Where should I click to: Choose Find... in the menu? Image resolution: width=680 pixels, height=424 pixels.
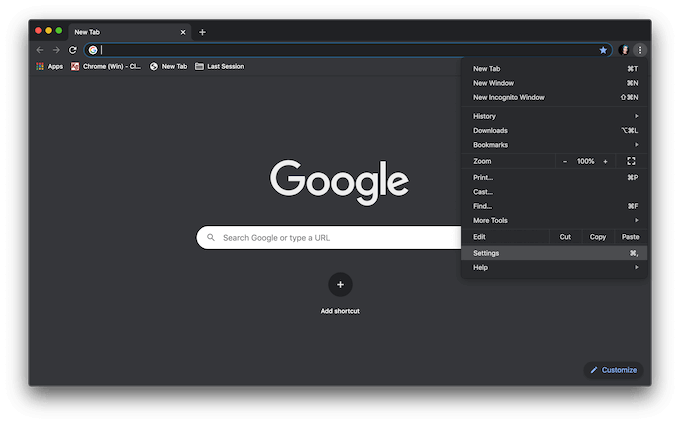(554, 206)
